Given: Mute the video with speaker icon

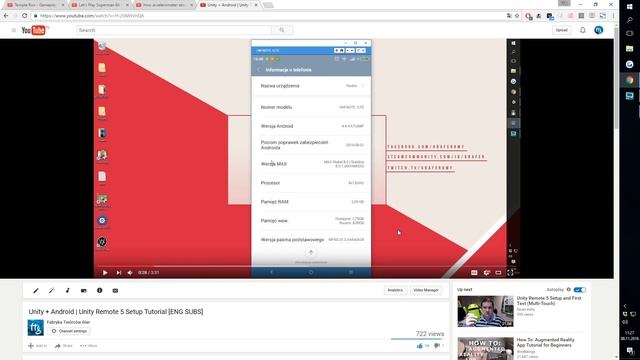Looking at the screenshot, I should pos(130,273).
